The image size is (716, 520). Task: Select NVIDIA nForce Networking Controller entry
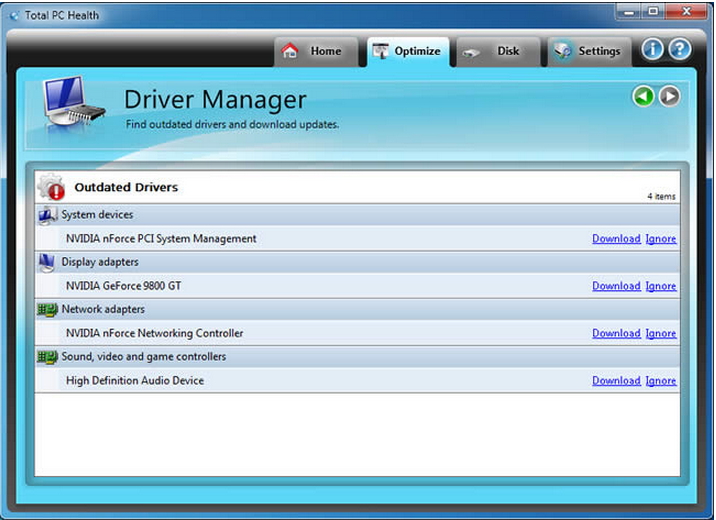coord(358,333)
